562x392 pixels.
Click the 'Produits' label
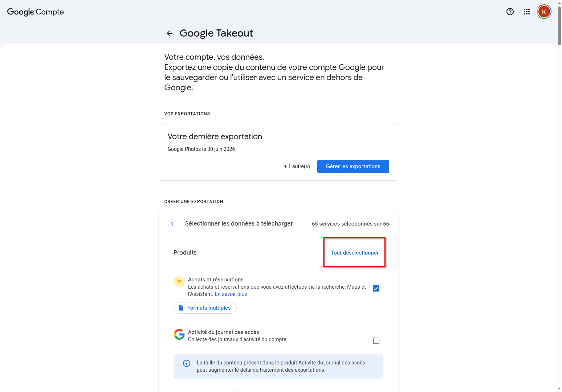pyautogui.click(x=185, y=252)
